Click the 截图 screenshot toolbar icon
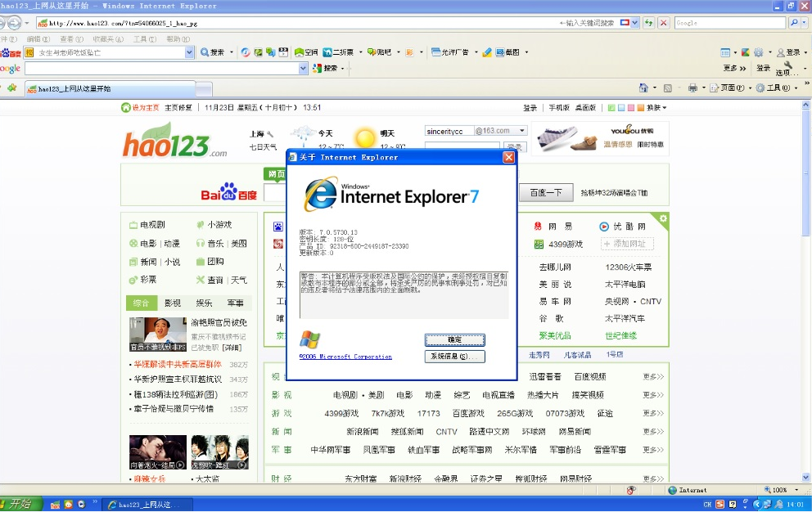The image size is (812, 512). [508, 52]
